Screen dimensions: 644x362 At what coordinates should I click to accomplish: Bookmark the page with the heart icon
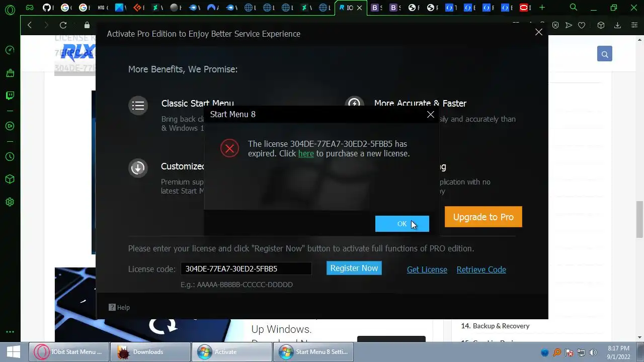582,25
